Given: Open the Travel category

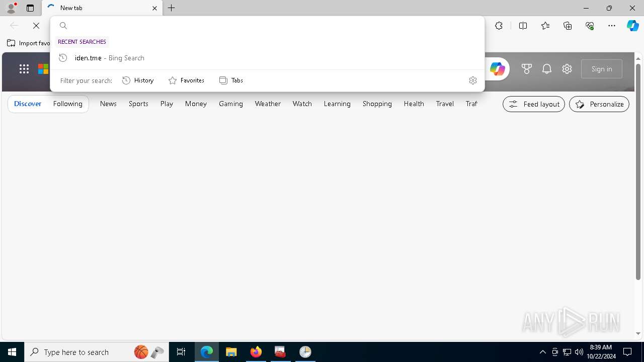Looking at the screenshot, I should 445,104.
